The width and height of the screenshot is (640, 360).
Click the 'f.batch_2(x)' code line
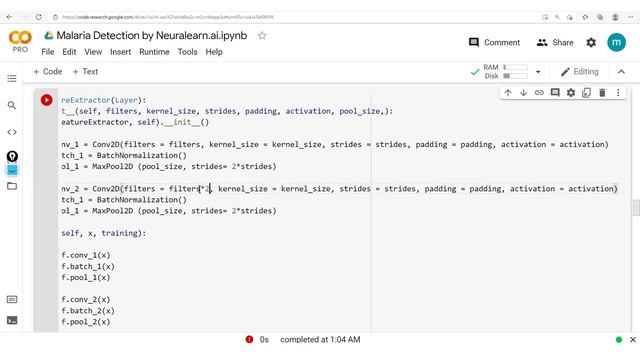88,311
